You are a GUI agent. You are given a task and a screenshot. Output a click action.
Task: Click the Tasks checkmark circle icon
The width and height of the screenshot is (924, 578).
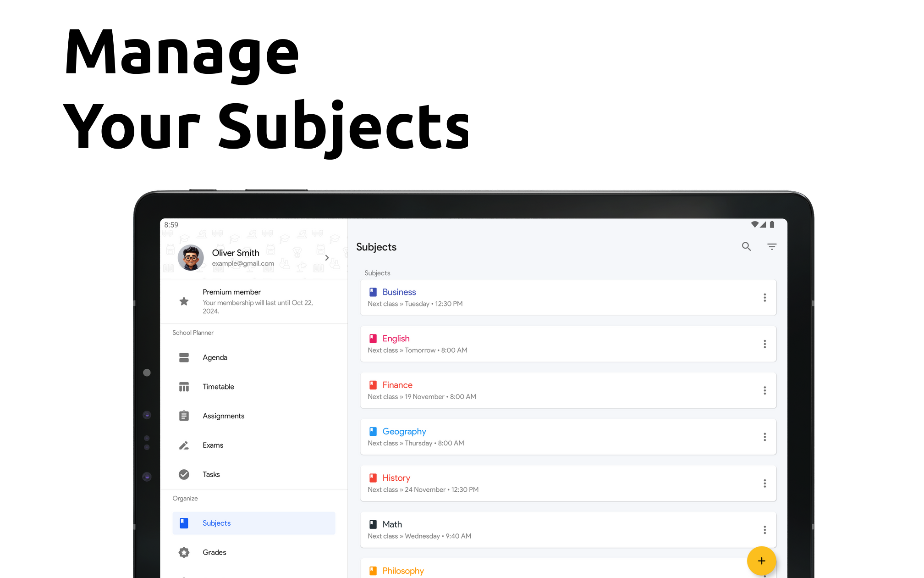point(184,474)
